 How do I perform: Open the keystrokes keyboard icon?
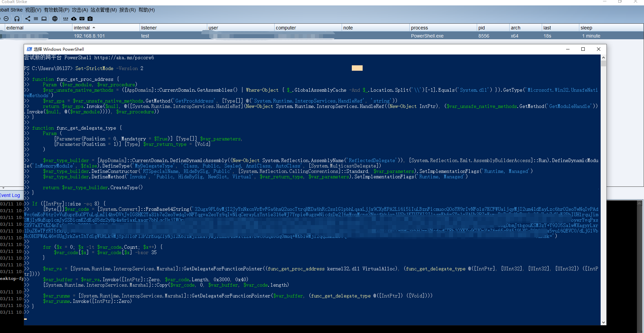[82, 19]
